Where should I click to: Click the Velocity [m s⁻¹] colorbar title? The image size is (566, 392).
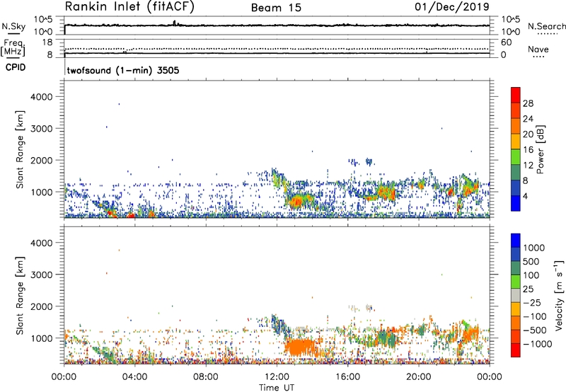pos(559,295)
